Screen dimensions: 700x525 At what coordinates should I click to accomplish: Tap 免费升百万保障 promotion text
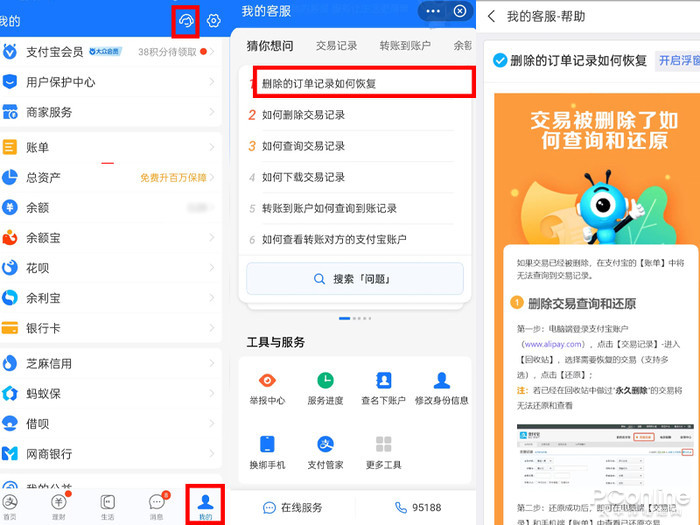[173, 178]
